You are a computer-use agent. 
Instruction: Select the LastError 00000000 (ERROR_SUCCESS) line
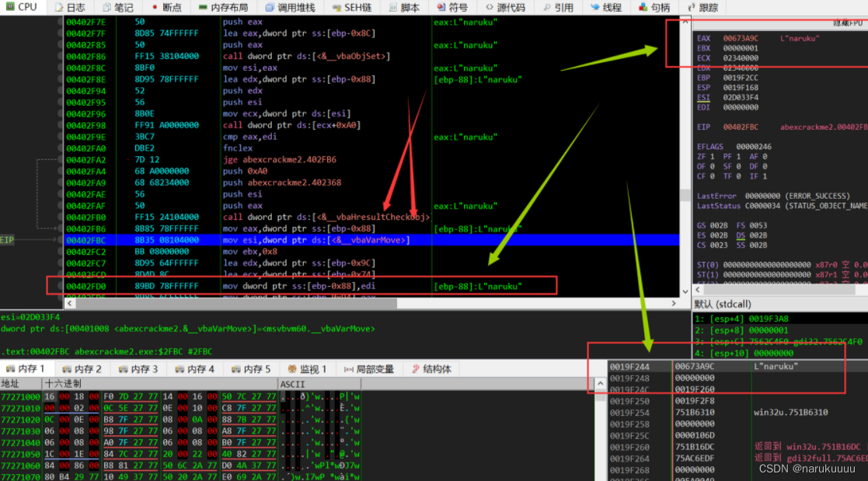(772, 196)
